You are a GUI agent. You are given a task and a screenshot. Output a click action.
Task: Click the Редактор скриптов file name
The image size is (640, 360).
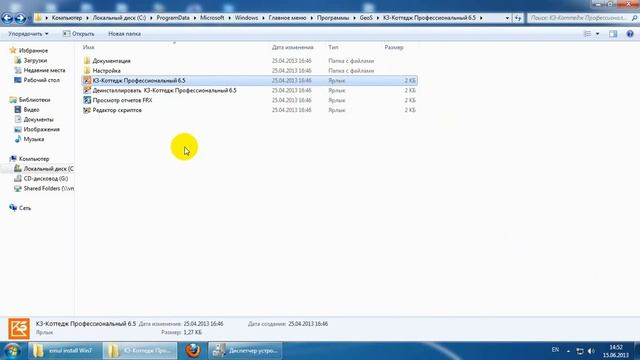pyautogui.click(x=117, y=110)
